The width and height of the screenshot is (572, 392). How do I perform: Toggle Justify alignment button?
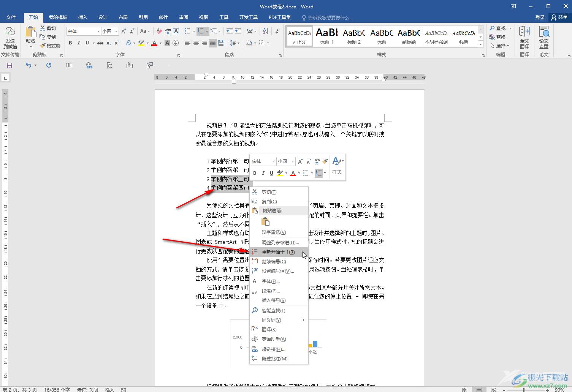(x=213, y=43)
